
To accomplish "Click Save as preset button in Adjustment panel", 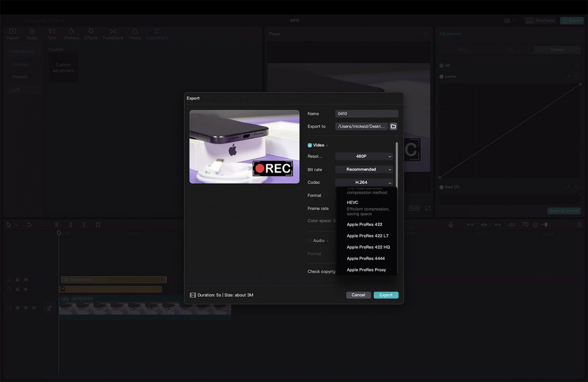I will [564, 211].
